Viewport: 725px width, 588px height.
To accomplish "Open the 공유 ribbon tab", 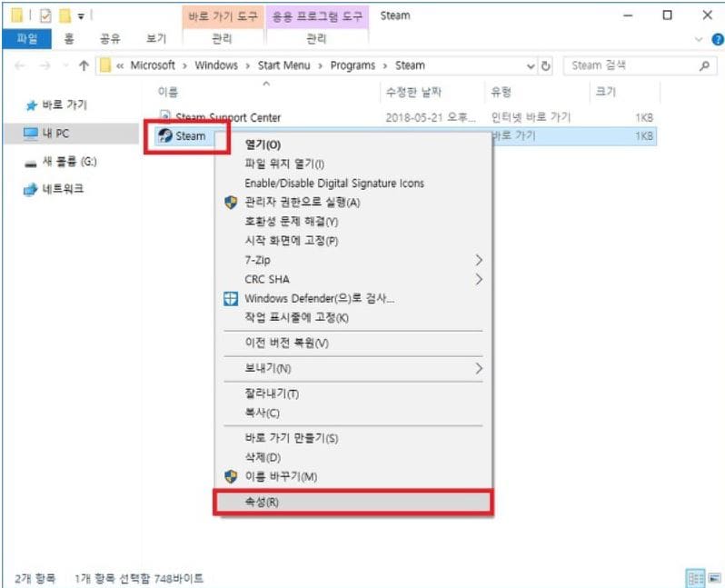I will [111, 39].
